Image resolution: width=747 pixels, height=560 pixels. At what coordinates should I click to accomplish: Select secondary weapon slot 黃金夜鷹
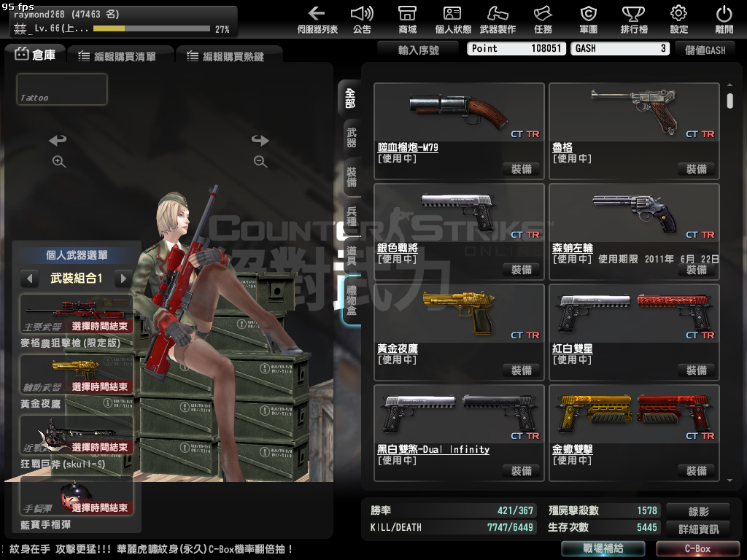coord(76,374)
